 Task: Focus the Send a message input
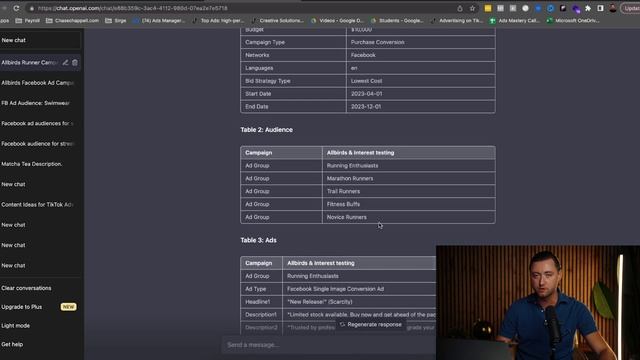329,345
